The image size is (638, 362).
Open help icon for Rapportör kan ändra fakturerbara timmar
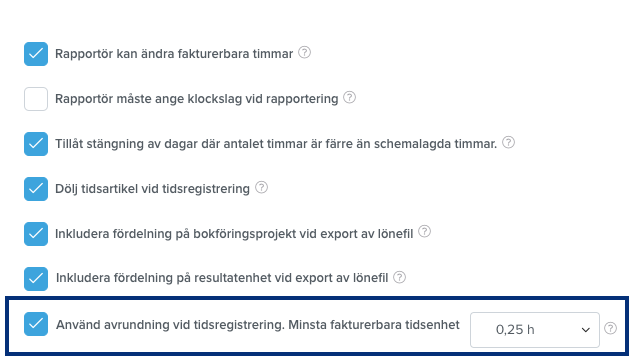[x=304, y=52]
